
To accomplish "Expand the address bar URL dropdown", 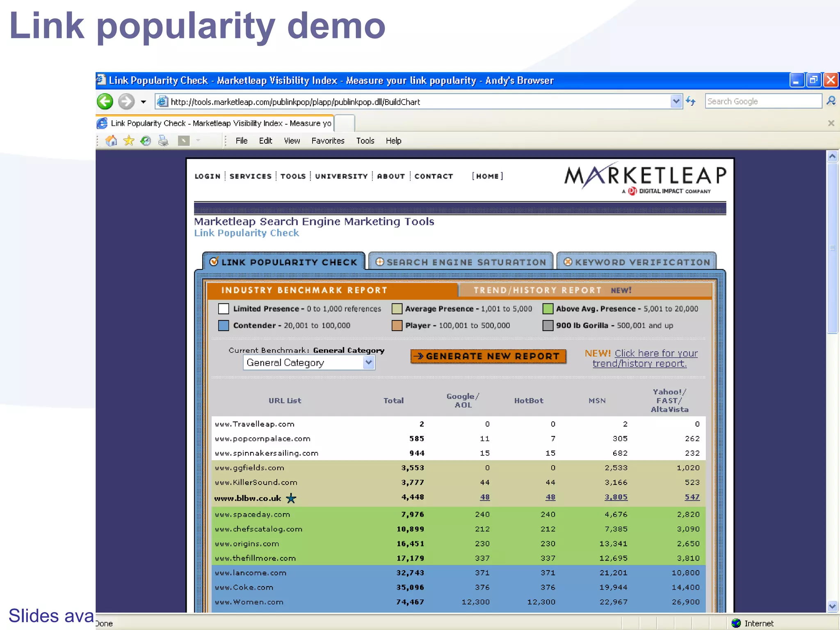I will pos(676,101).
